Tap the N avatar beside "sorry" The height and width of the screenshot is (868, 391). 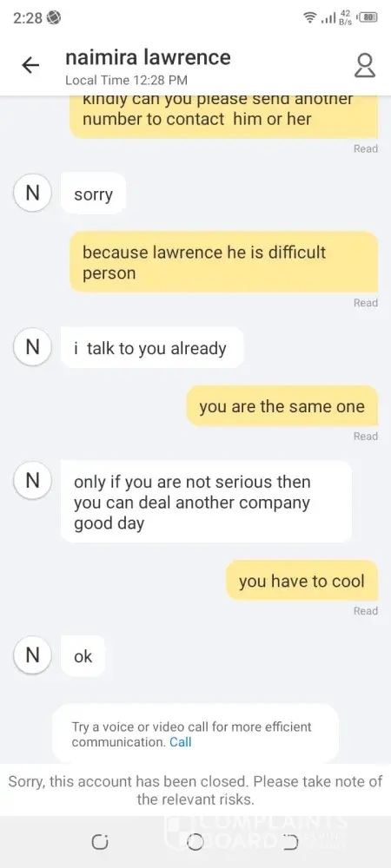pos(33,194)
